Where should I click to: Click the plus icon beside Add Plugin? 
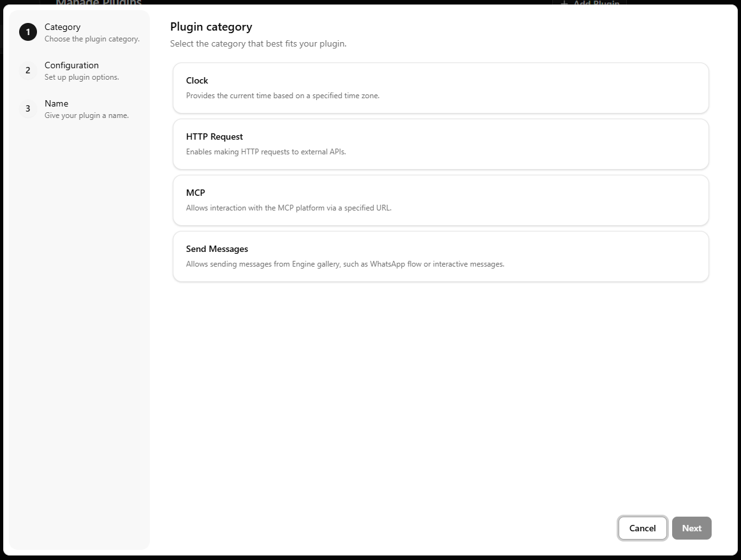tap(564, 3)
